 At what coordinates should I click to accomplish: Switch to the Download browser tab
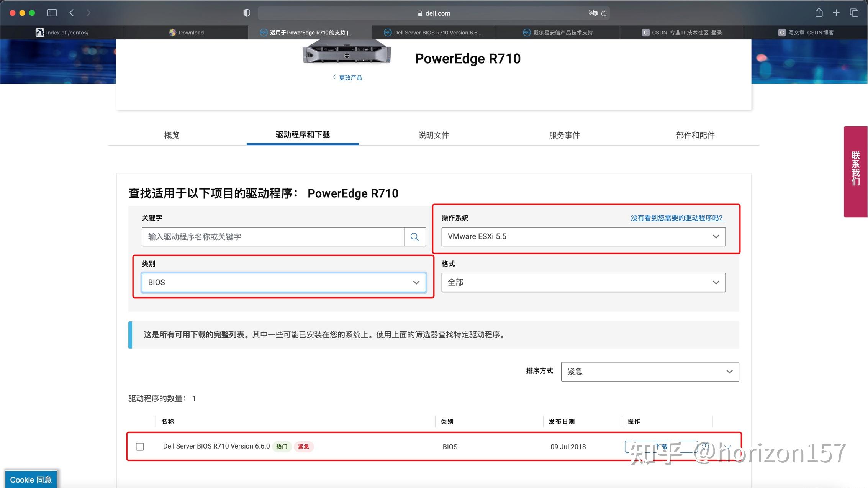(x=186, y=33)
